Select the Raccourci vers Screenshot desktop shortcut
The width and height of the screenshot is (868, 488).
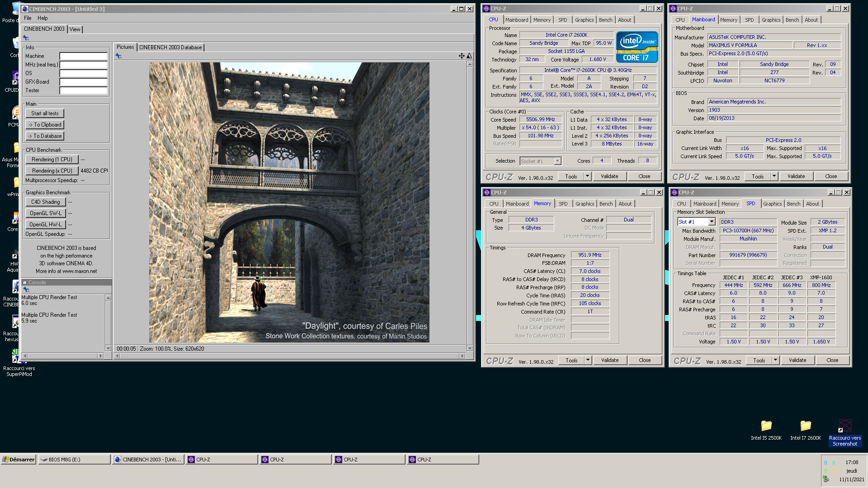coord(845,433)
